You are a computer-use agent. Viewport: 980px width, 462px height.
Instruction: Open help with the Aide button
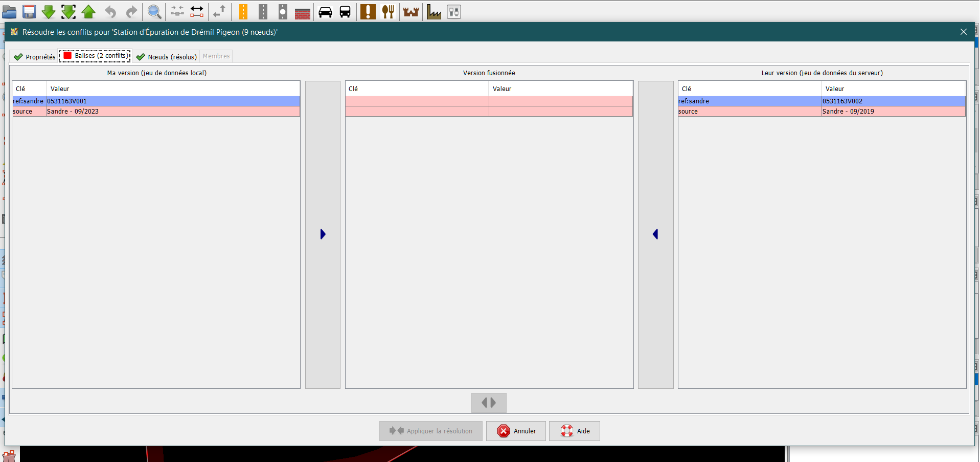click(575, 431)
